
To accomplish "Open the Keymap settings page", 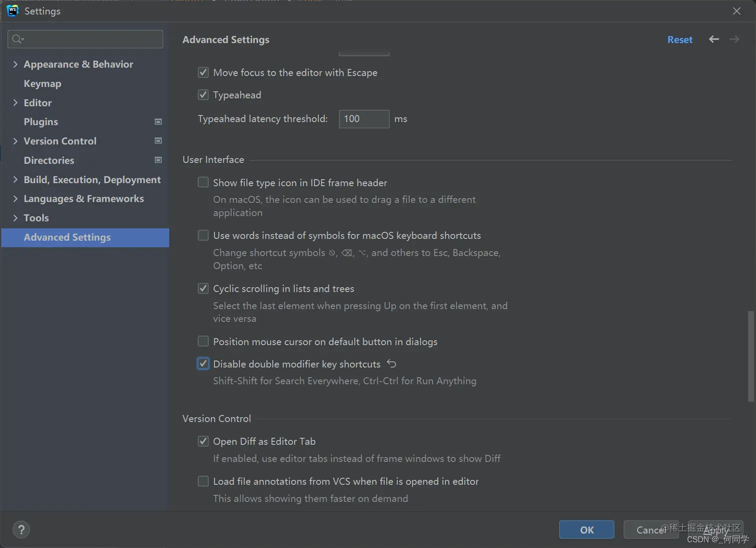I will pyautogui.click(x=42, y=84).
